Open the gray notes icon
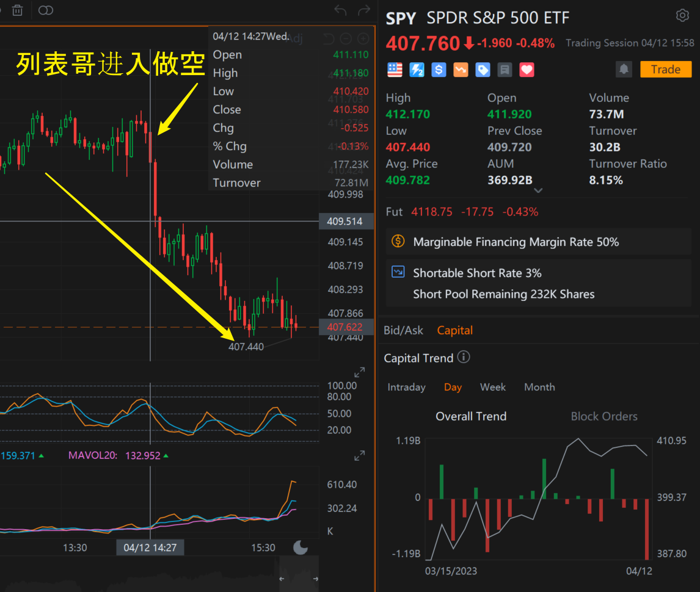The height and width of the screenshot is (592, 700). tap(505, 70)
